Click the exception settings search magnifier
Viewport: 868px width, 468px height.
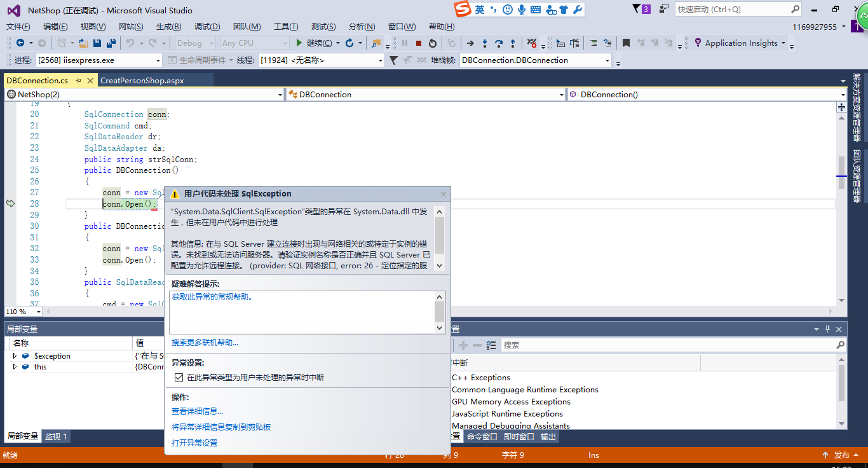pos(841,345)
